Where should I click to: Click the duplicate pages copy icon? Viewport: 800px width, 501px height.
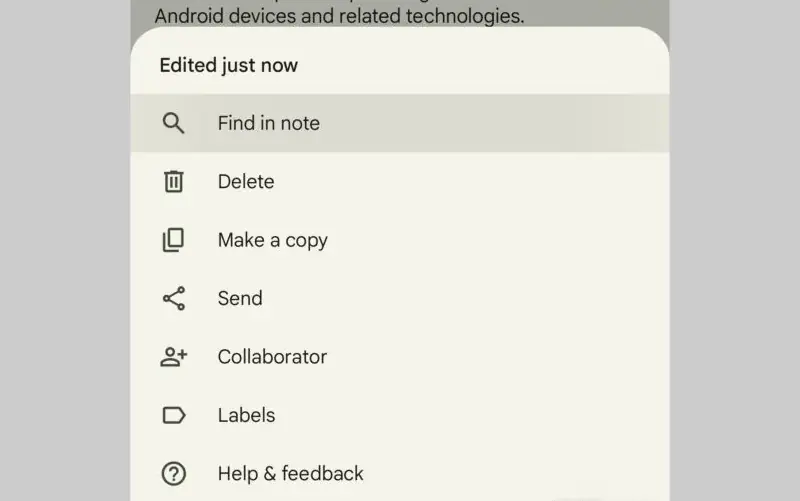(173, 240)
